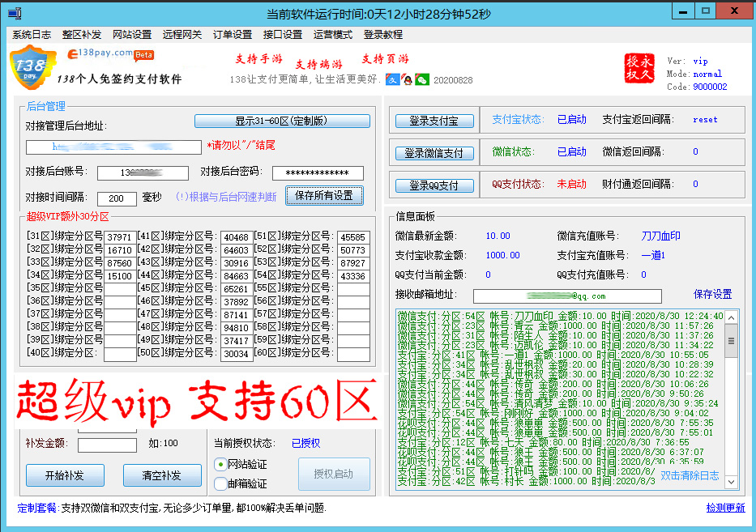Click the e138pay.com Beta logo
This screenshot has height=532, width=756.
coord(110,54)
